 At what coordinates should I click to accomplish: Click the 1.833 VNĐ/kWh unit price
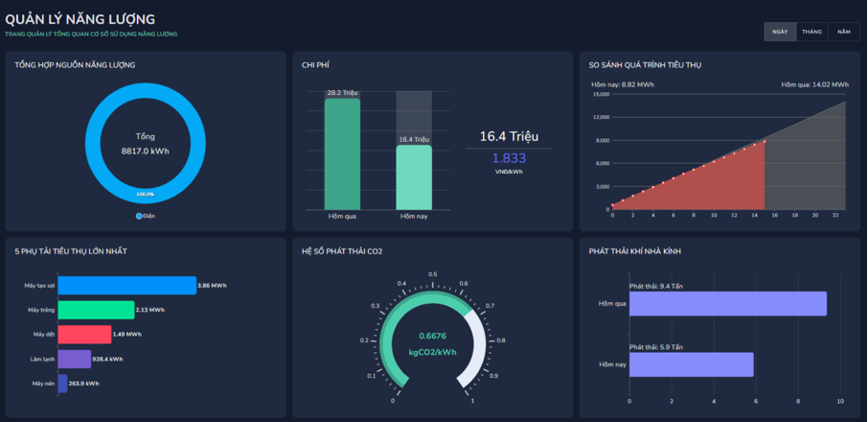509,159
